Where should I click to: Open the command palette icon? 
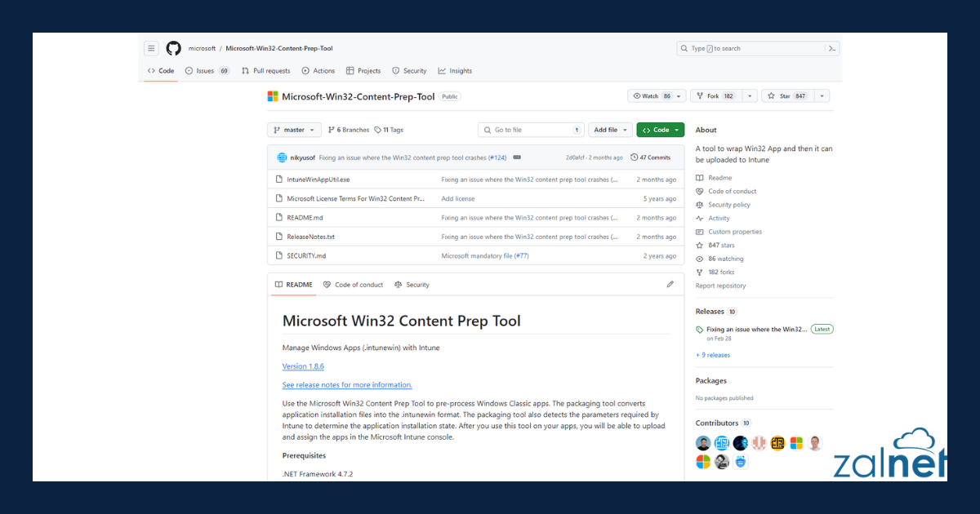coord(832,48)
